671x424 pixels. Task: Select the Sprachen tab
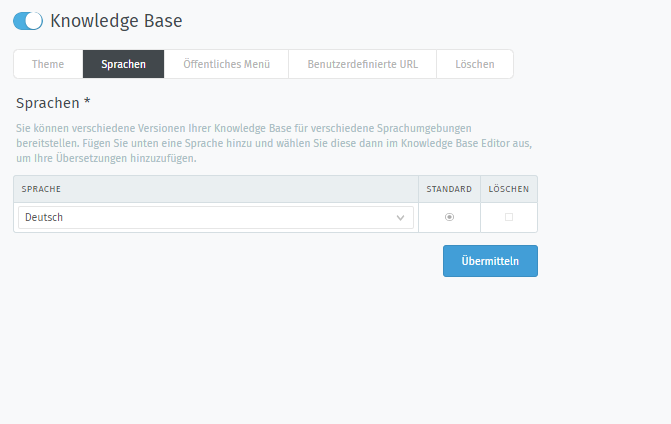pyautogui.click(x=123, y=64)
